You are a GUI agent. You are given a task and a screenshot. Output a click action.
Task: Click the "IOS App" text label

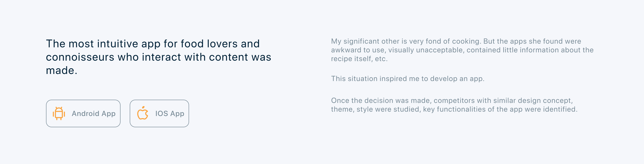tap(170, 113)
